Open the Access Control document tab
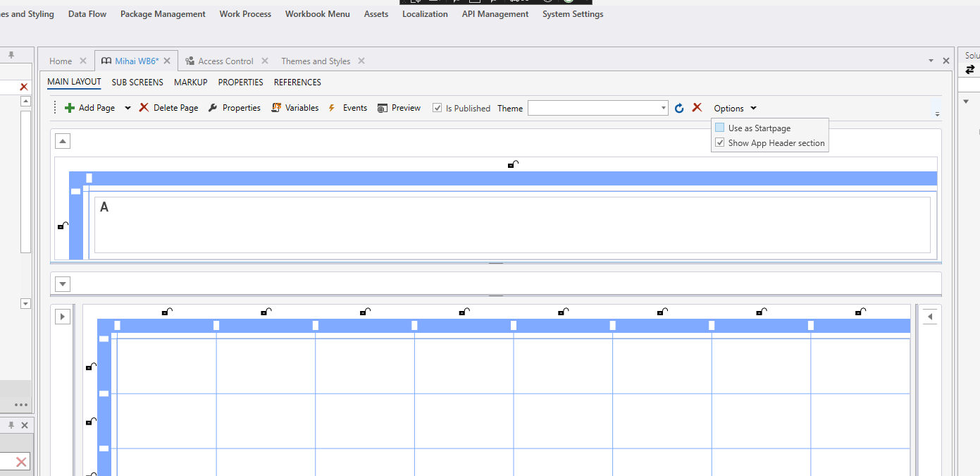The width and height of the screenshot is (980, 476). coord(225,61)
